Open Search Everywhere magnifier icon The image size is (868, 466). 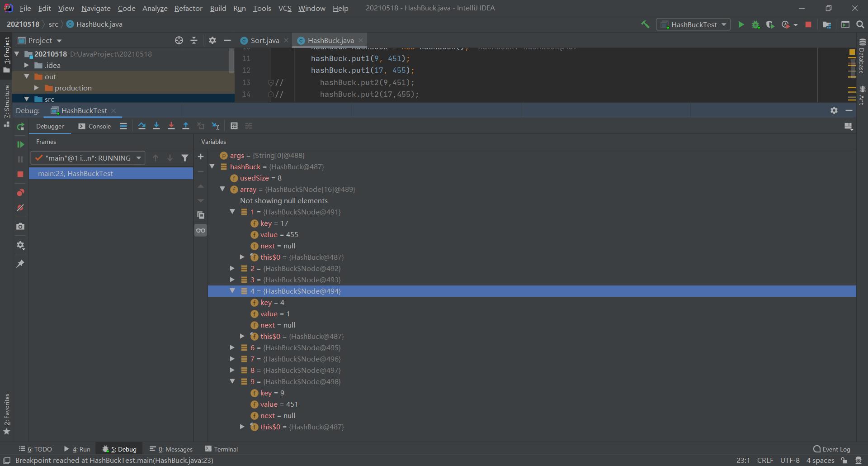click(860, 24)
